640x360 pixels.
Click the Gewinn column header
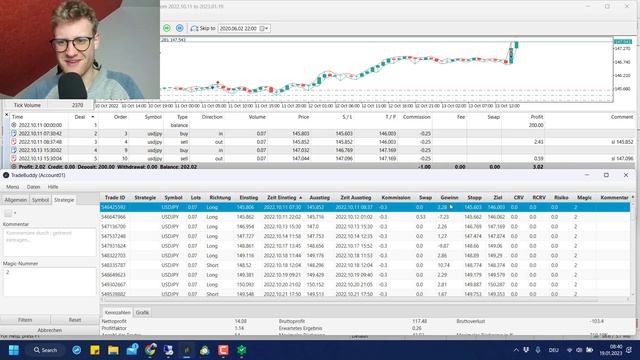point(449,198)
